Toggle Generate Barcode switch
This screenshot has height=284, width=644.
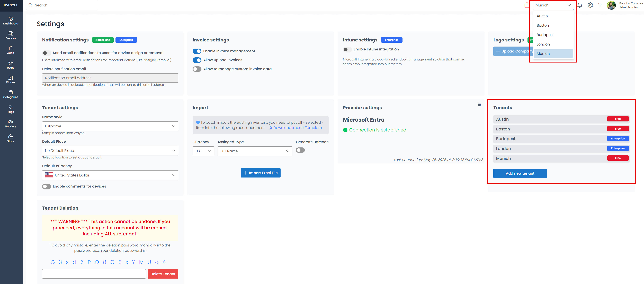point(300,150)
